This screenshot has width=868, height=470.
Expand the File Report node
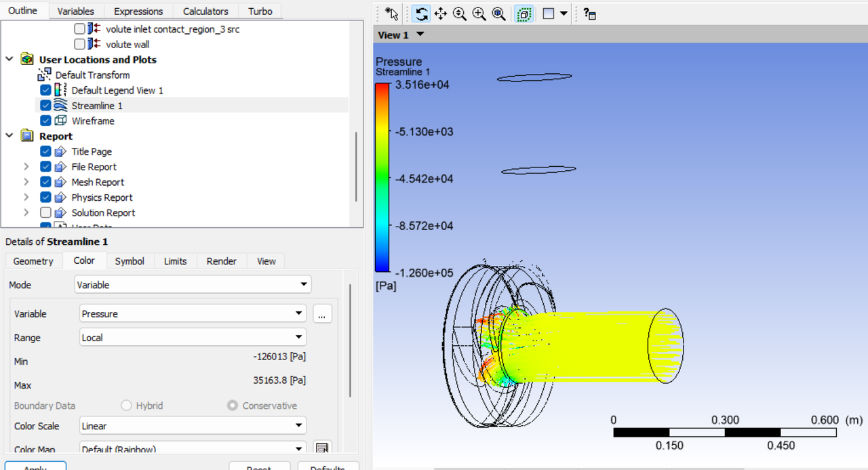point(26,167)
